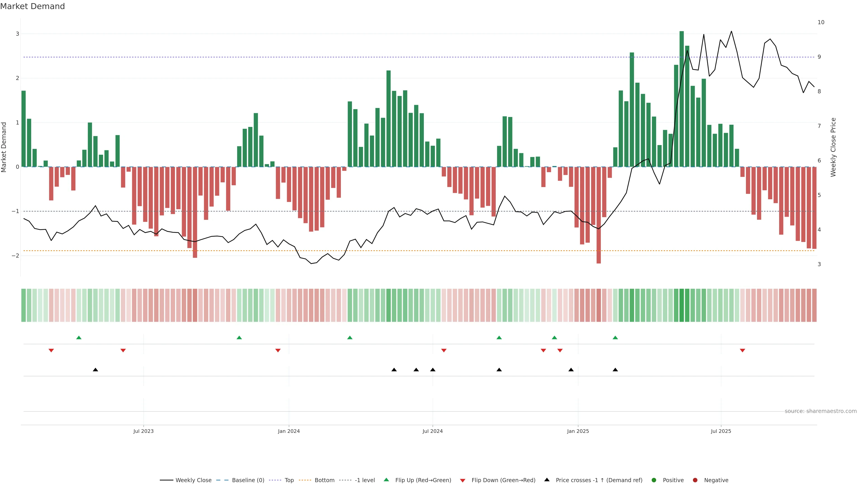Click the source: sharemaestro.com text

821,411
